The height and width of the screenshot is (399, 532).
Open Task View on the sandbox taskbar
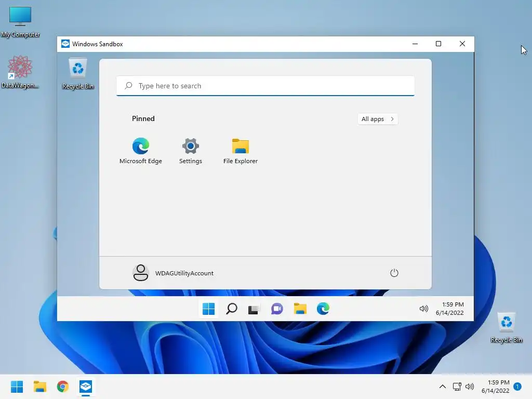tap(254, 309)
